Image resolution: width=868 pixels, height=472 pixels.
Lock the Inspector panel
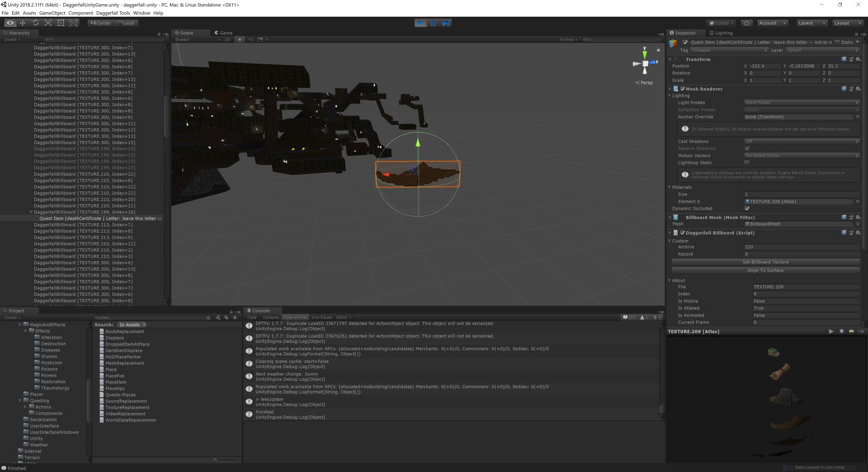click(x=856, y=33)
